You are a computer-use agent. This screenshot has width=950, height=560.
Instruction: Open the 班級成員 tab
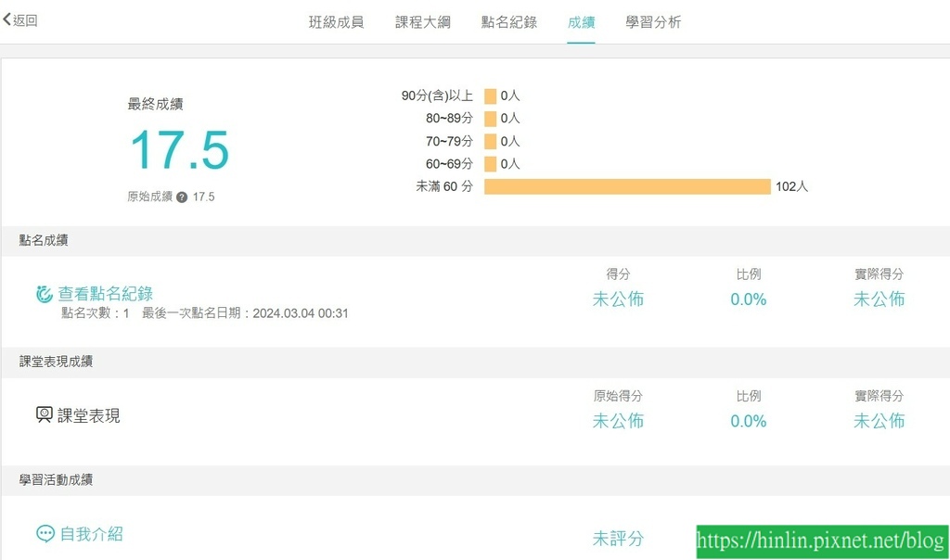pos(336,22)
